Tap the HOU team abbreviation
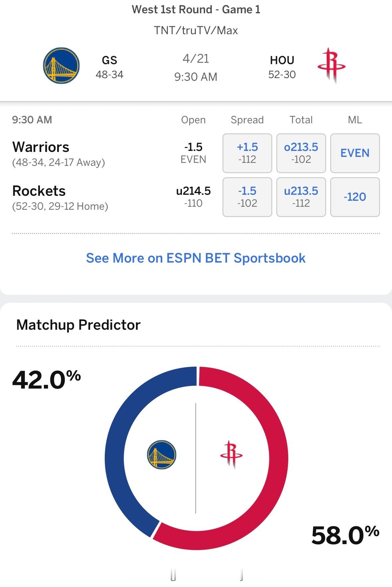Screen dimensions: 392x587 tap(282, 60)
